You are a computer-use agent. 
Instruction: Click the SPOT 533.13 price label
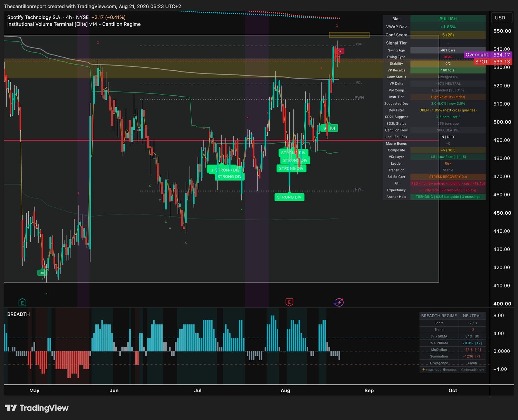(x=492, y=62)
